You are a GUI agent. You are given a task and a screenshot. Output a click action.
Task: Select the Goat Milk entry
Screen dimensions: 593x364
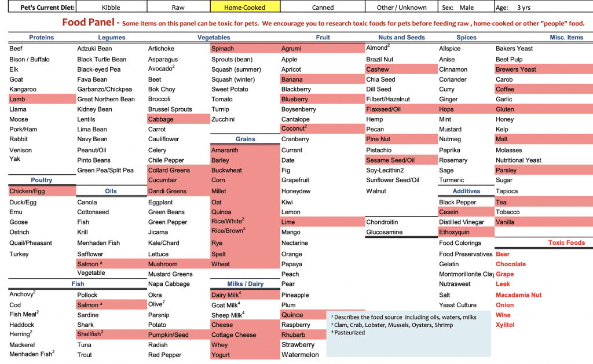pyautogui.click(x=226, y=304)
